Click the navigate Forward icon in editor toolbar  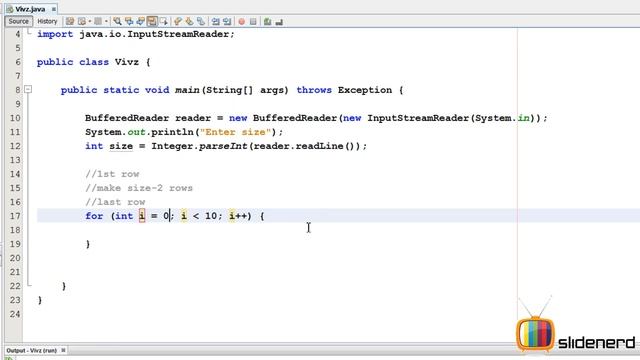click(x=98, y=21)
